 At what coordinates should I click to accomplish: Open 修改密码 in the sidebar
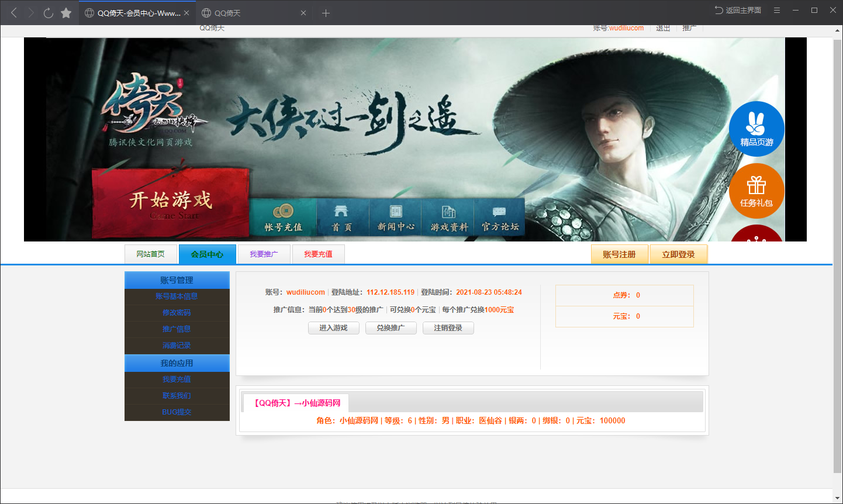click(177, 313)
